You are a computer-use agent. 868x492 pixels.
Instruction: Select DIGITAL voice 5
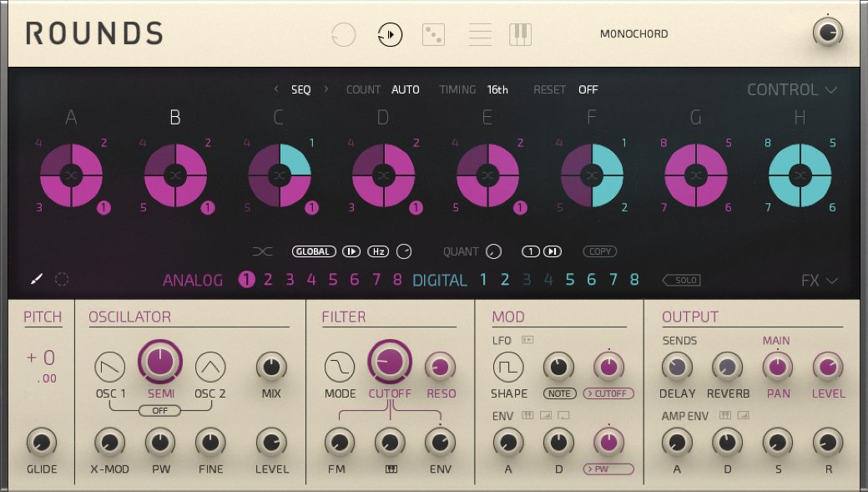(569, 280)
